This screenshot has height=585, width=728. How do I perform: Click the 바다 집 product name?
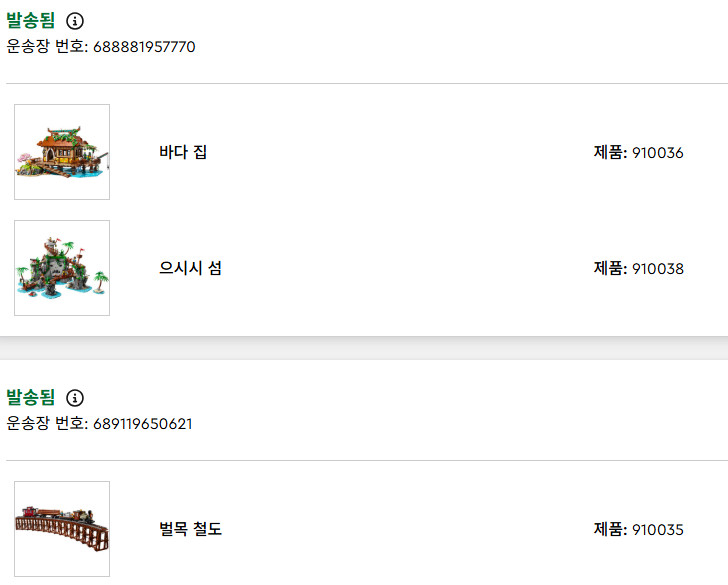pos(183,152)
